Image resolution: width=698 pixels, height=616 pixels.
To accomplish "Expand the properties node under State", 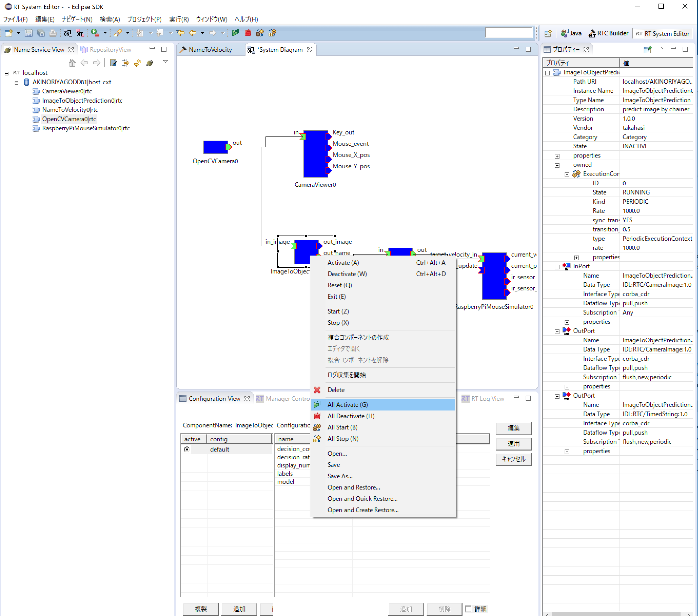I will point(557,156).
